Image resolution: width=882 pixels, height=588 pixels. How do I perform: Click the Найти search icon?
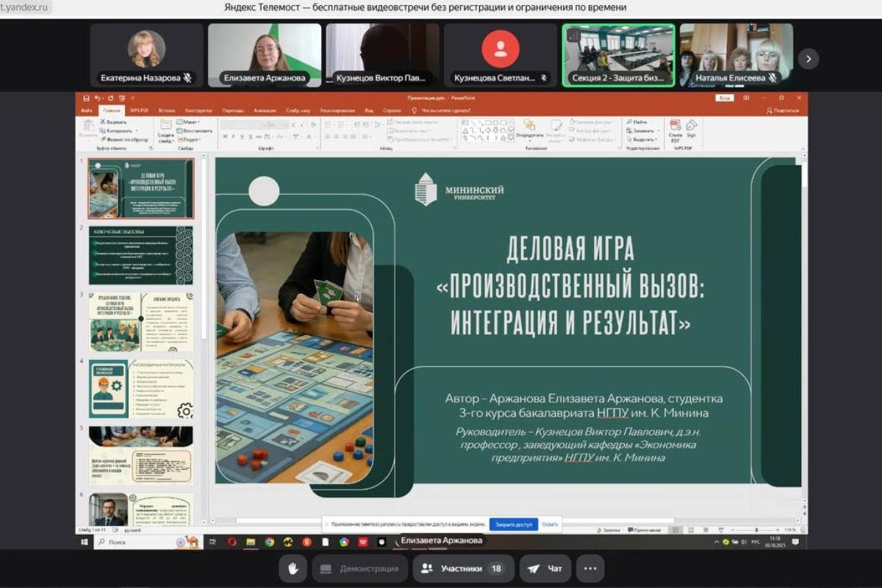(630, 122)
